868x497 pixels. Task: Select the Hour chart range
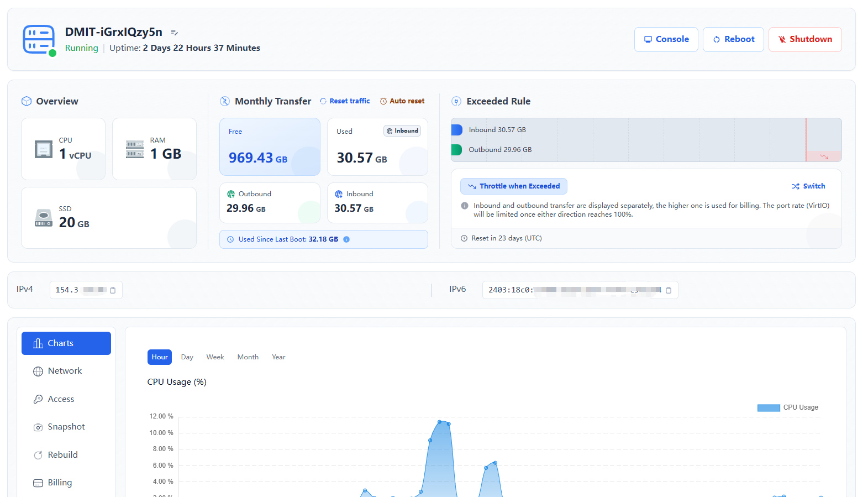pyautogui.click(x=160, y=357)
